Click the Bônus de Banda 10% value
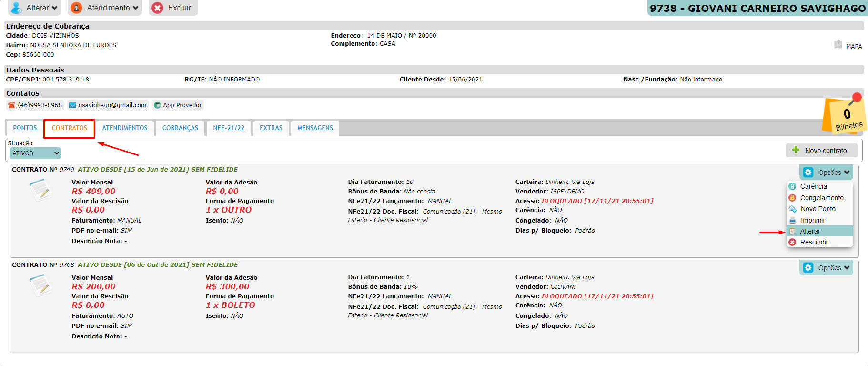868x366 pixels. [x=410, y=287]
